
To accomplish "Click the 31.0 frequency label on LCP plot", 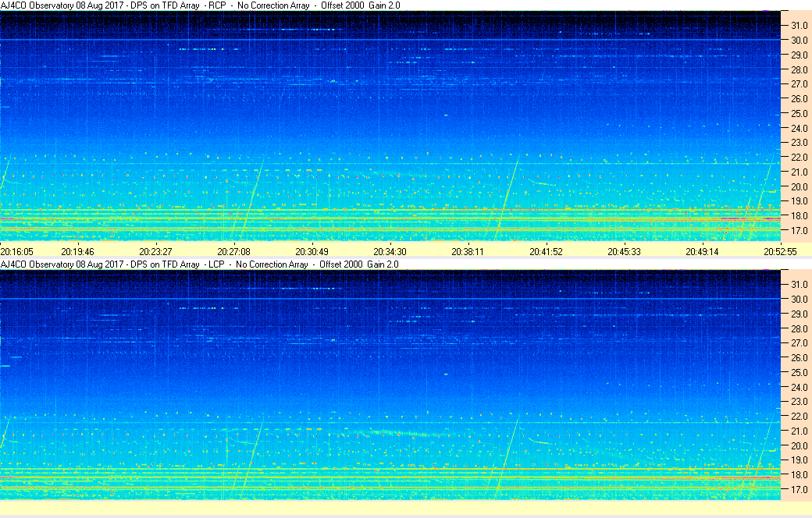I will click(799, 285).
